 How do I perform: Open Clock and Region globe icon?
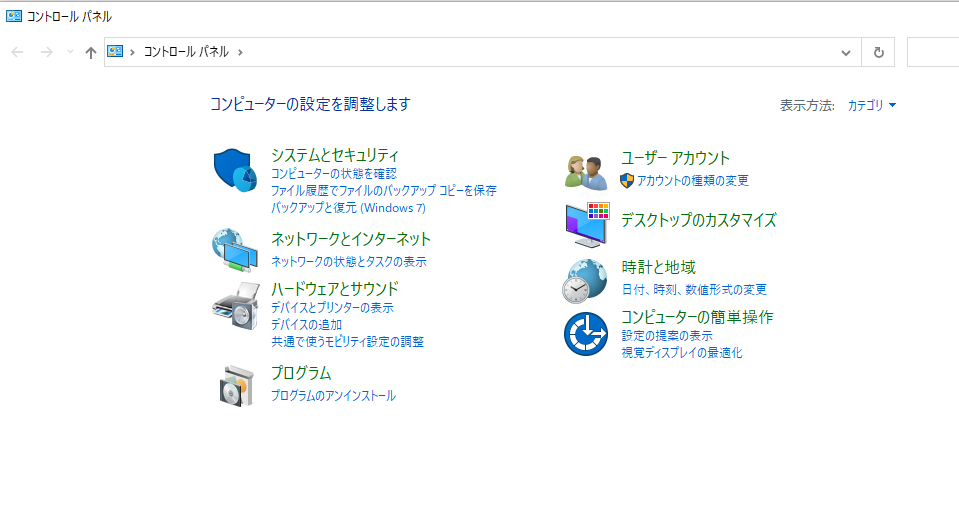585,281
